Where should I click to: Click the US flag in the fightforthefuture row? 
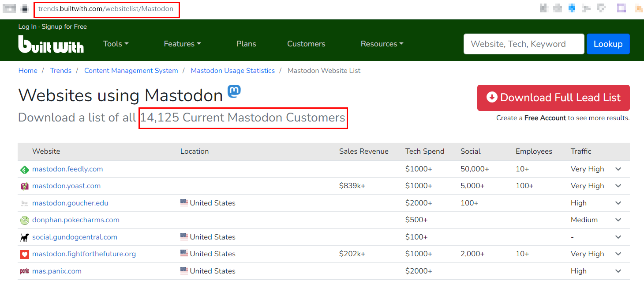(184, 254)
